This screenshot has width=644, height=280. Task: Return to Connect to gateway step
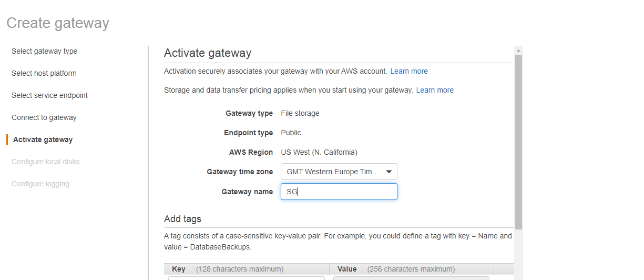(x=44, y=117)
